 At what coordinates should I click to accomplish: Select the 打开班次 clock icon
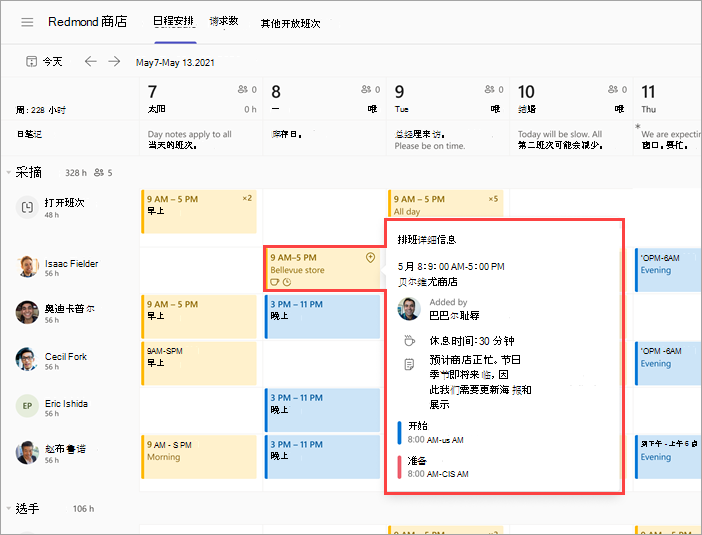(x=27, y=207)
